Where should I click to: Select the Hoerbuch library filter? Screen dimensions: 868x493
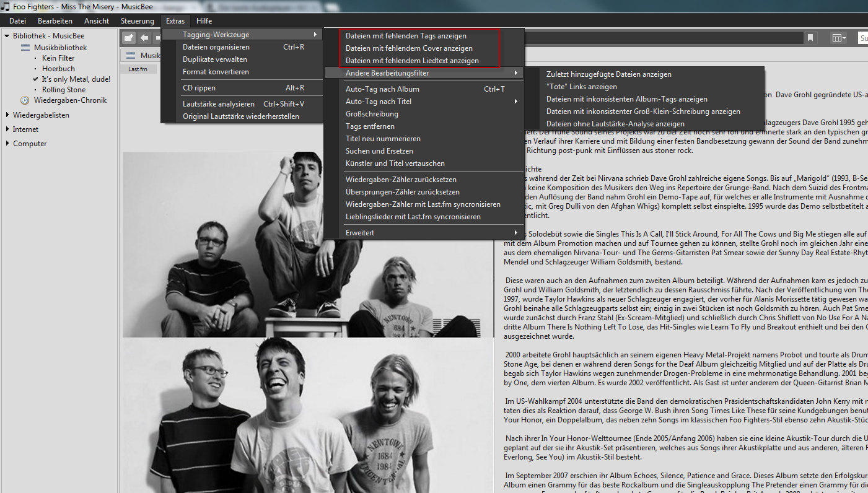tap(58, 69)
